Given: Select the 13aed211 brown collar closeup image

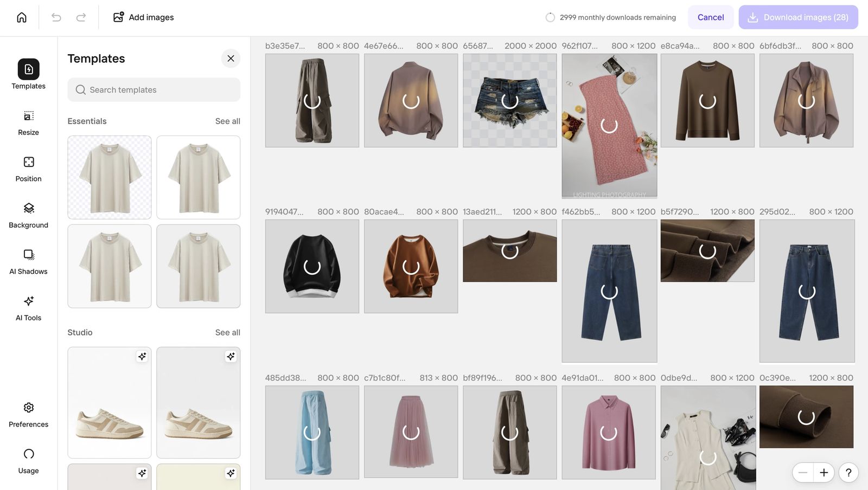Looking at the screenshot, I should [510, 250].
